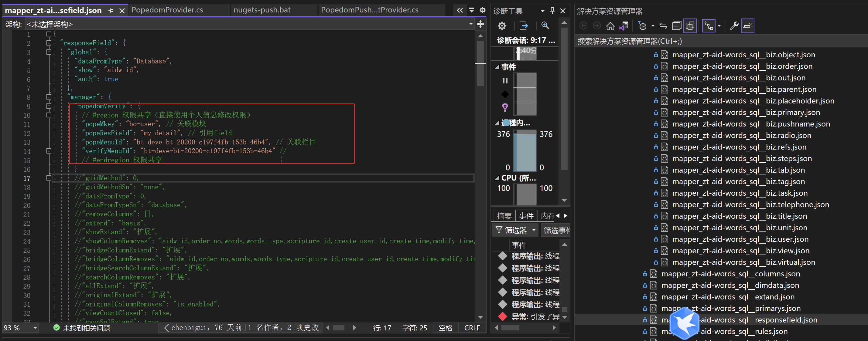Click the editor vertical scrollbar thumb
868x341 pixels.
[480, 64]
